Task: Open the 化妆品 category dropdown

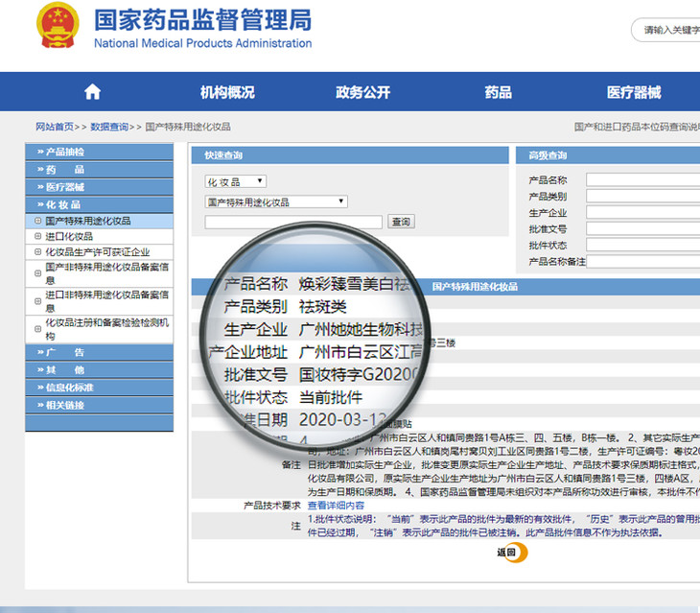Action: pyautogui.click(x=236, y=181)
